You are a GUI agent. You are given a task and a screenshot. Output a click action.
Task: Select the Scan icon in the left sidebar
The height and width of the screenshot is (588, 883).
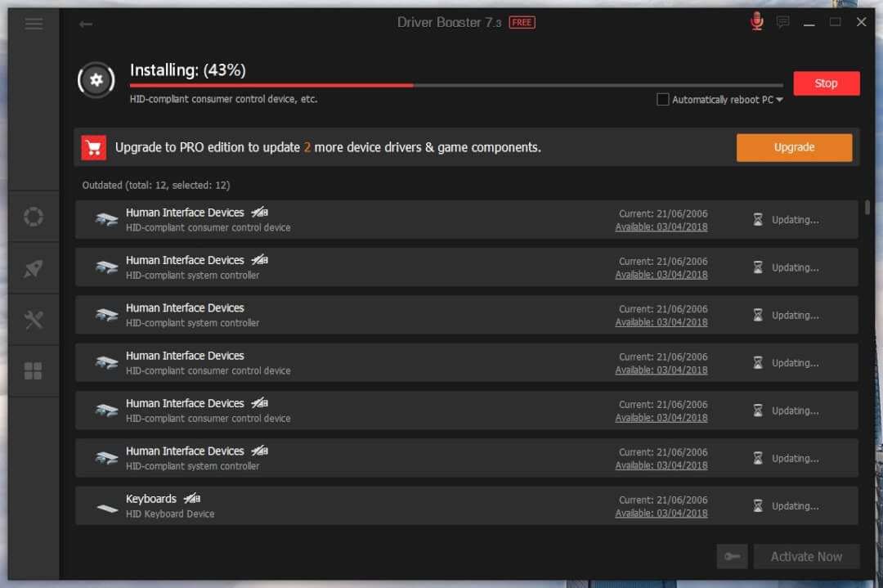[34, 216]
